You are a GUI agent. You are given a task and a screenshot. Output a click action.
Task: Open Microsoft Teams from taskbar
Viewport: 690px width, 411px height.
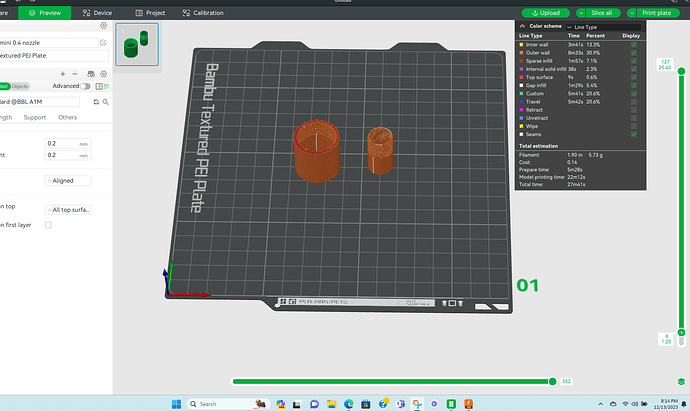click(x=400, y=404)
